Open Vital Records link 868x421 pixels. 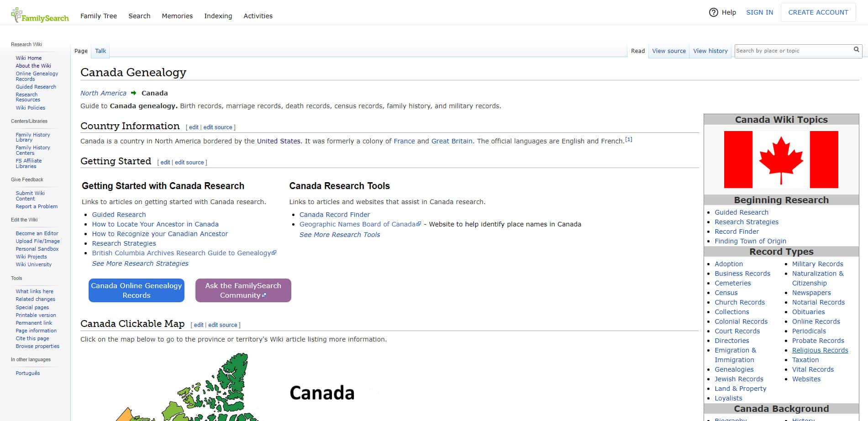[813, 369]
